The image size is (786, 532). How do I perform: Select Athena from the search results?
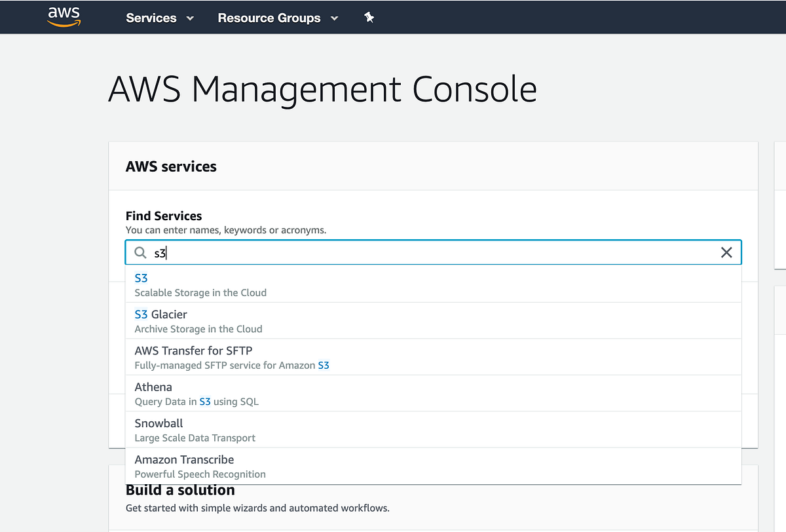point(153,387)
